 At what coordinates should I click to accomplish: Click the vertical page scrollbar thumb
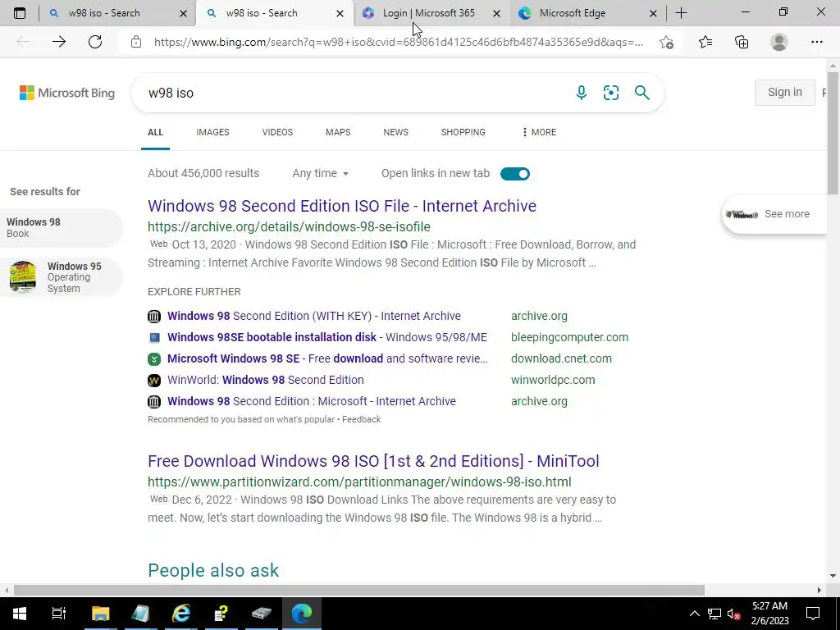[833, 134]
